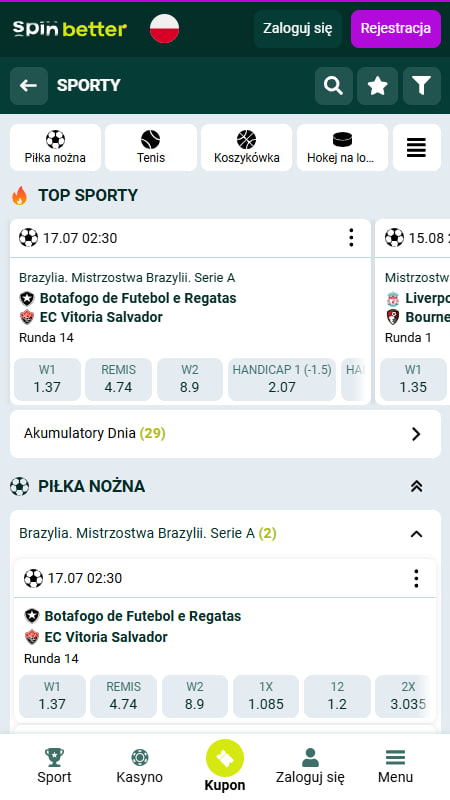Viewport: 450px width, 800px height.
Task: Click the Zaloguj się header button
Action: click(x=298, y=29)
